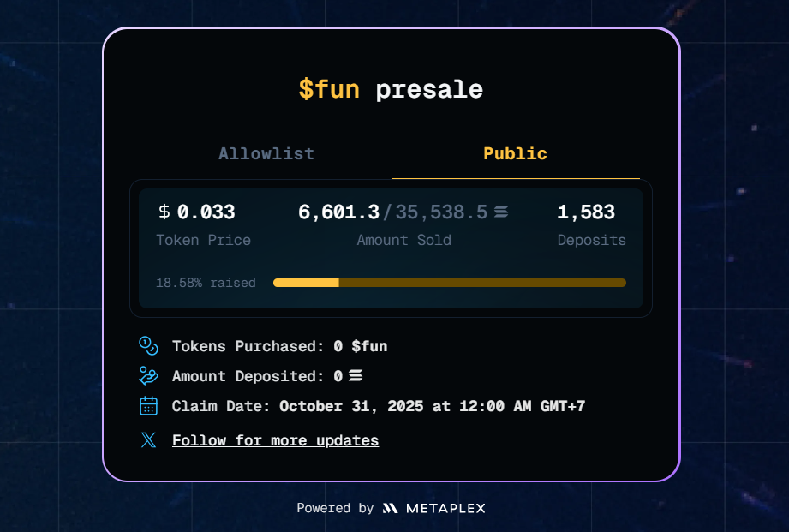
Task: Click the hand-coin icon beside Amount Deposited
Action: click(148, 376)
